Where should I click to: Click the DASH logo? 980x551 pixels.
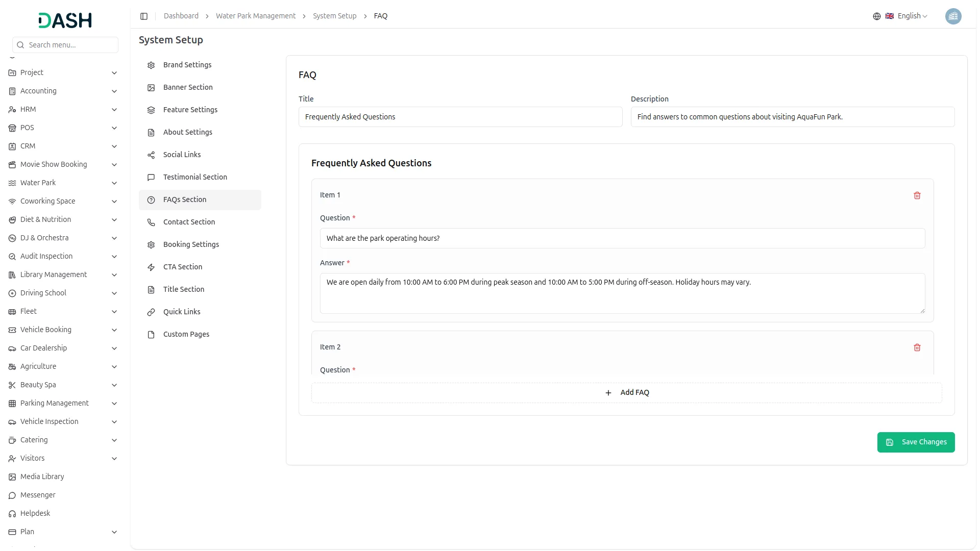(x=65, y=20)
